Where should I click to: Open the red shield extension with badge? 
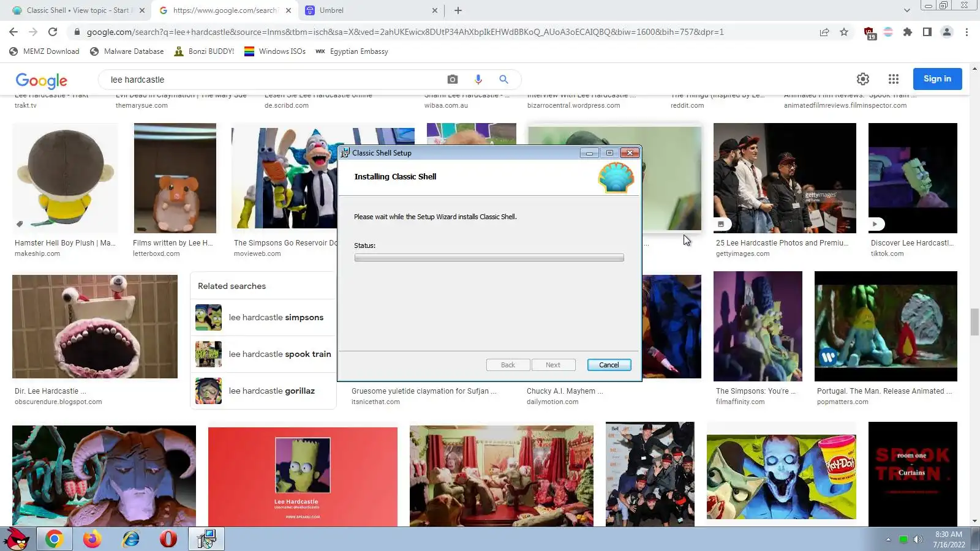click(869, 33)
